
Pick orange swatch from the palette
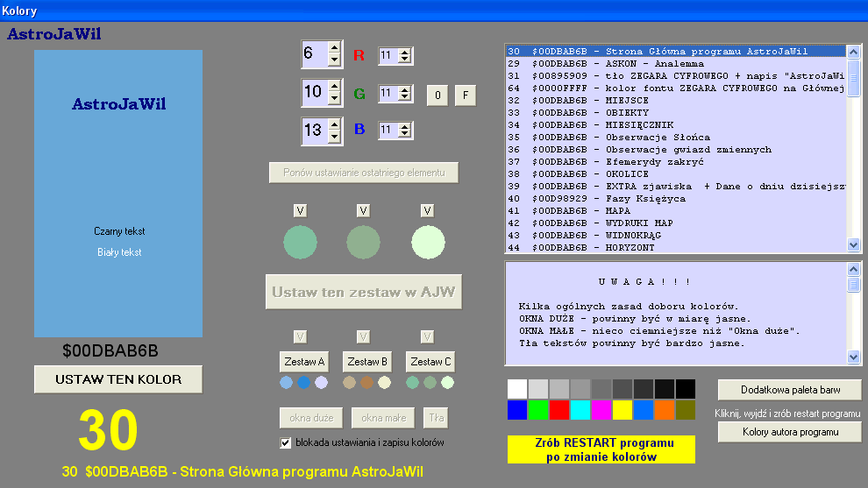click(665, 410)
